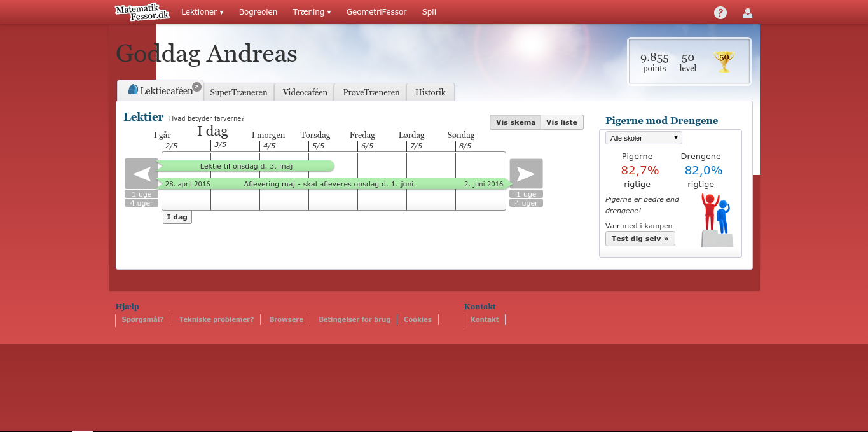Click the I morgen 4/5 column header
The width and height of the screenshot is (868, 432).
[x=268, y=139]
